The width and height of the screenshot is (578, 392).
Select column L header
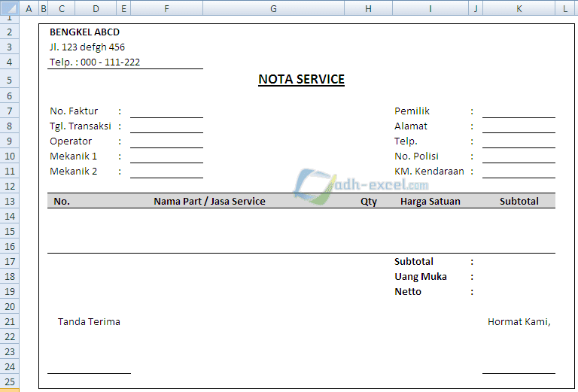tap(565, 8)
